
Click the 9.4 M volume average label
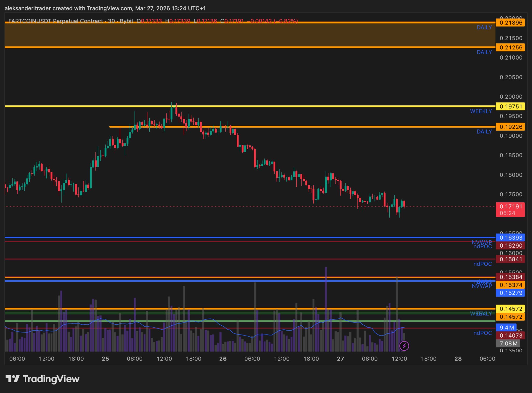tap(506, 327)
